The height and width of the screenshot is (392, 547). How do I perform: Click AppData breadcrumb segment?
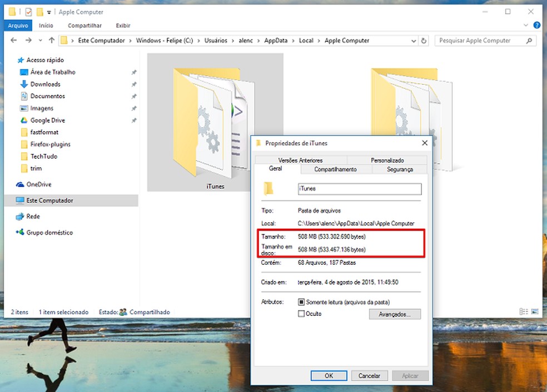276,41
